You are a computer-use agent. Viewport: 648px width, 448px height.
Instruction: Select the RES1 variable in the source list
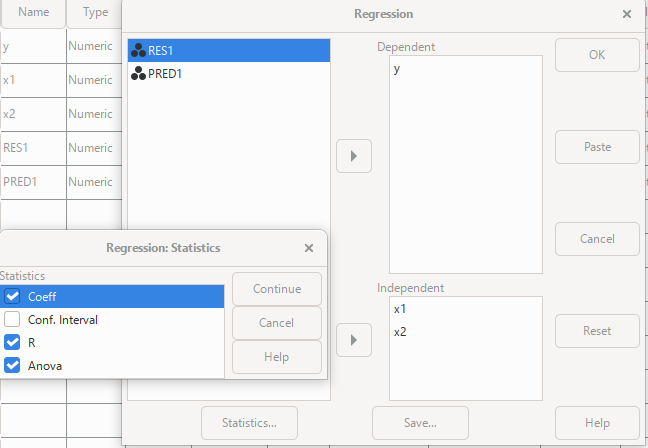229,50
